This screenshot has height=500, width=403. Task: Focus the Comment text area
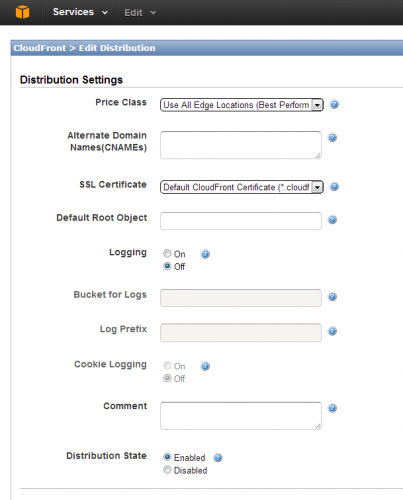point(241,416)
